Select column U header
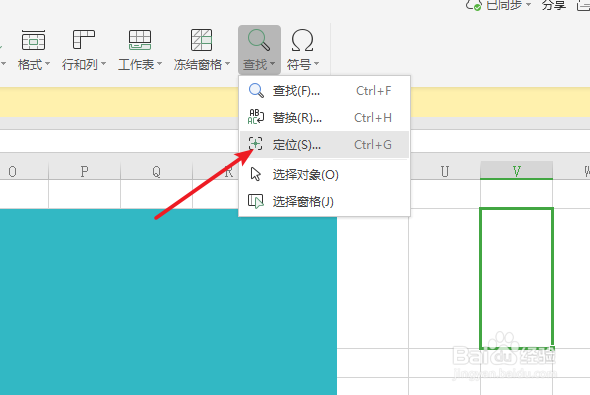The image size is (590, 395). coord(445,171)
